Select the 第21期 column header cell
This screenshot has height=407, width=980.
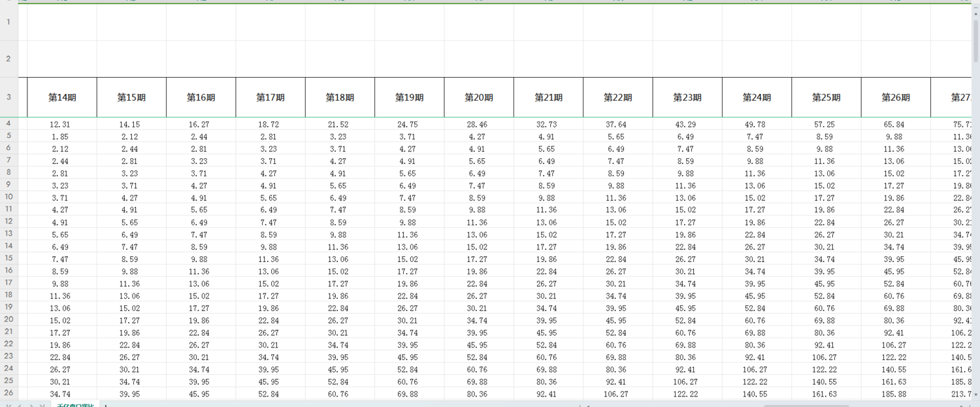point(549,97)
